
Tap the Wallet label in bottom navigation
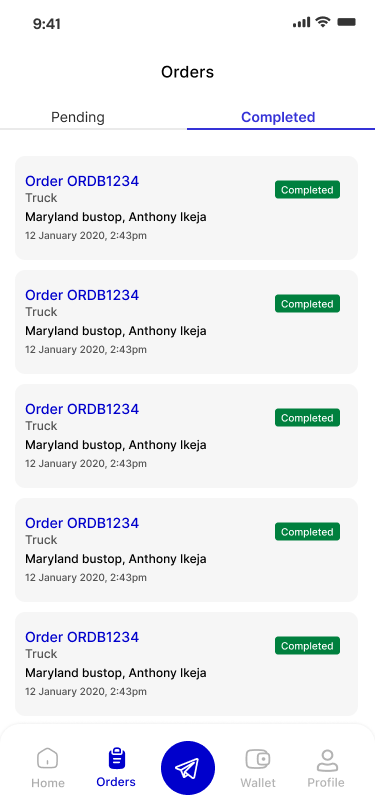258,782
